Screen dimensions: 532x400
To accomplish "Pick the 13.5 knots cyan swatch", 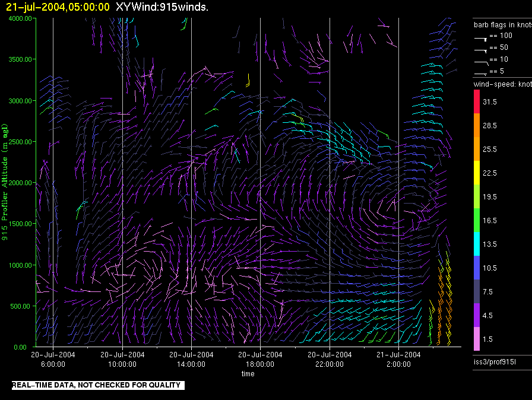I will [477, 244].
